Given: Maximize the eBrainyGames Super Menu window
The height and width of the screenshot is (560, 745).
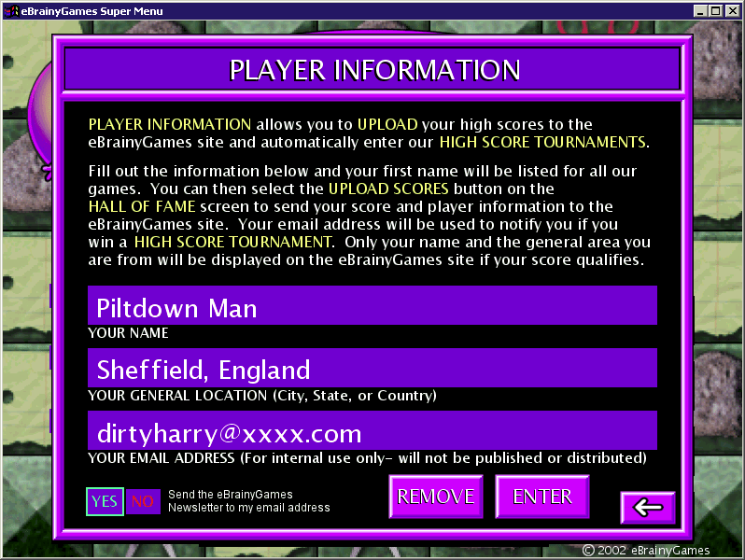Looking at the screenshot, I should coord(715,11).
